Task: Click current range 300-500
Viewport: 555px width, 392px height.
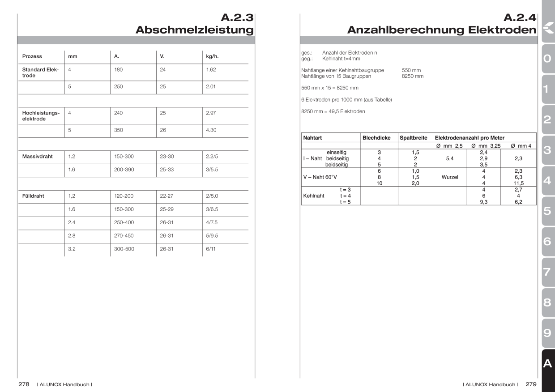Action: 124,249
